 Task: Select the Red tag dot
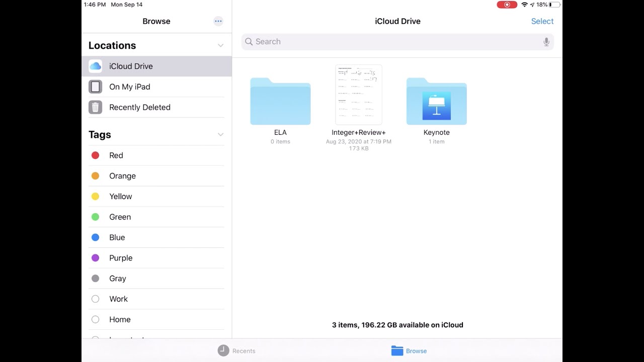[95, 155]
